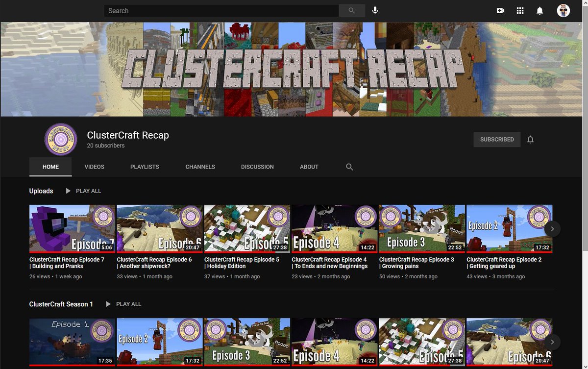Click '26 views • 1 week ago' text
Screen dimensions: 588x369
tap(56, 276)
